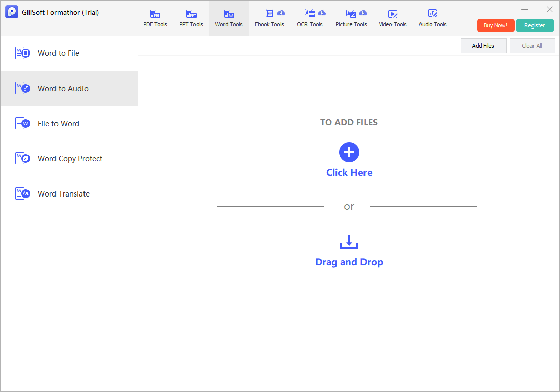
Task: Select Word to File in sidebar
Action: pos(69,53)
